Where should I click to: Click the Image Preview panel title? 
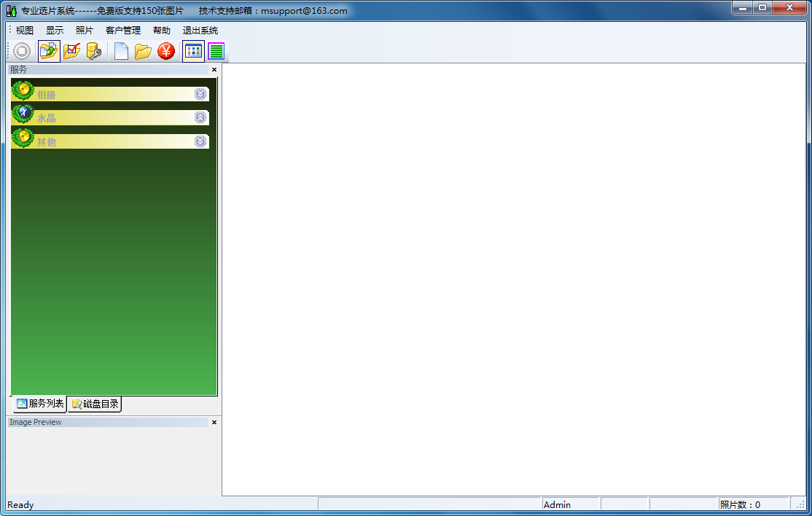(x=35, y=422)
